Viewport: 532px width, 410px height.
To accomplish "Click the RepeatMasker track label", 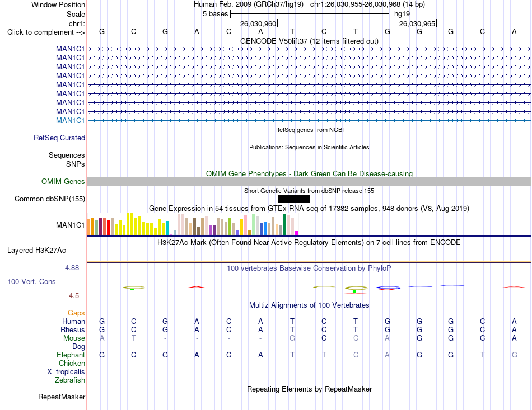I will pos(62,397).
